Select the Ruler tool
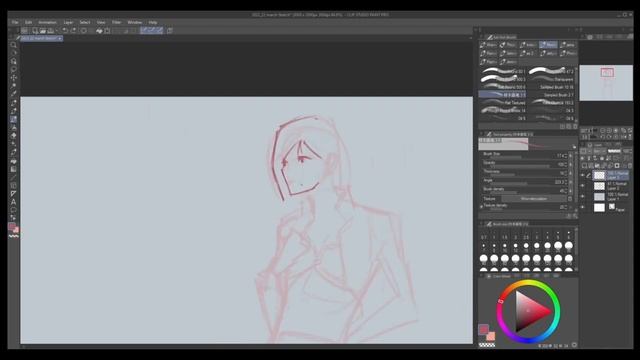 pyautogui.click(x=13, y=193)
